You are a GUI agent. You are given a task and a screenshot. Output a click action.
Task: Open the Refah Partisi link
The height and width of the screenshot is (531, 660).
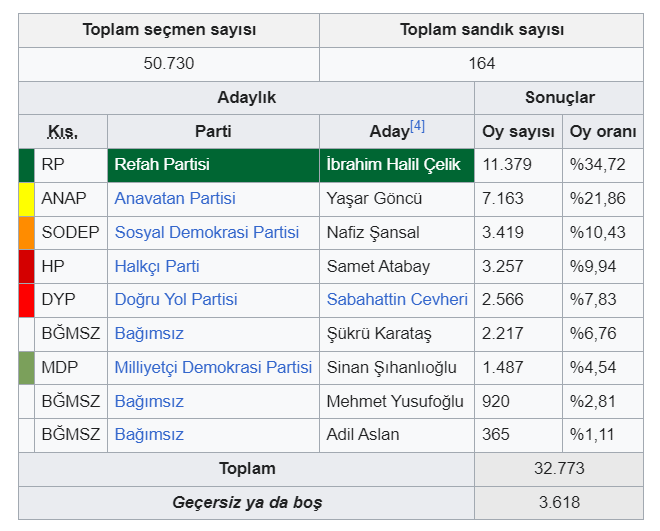tap(162, 165)
